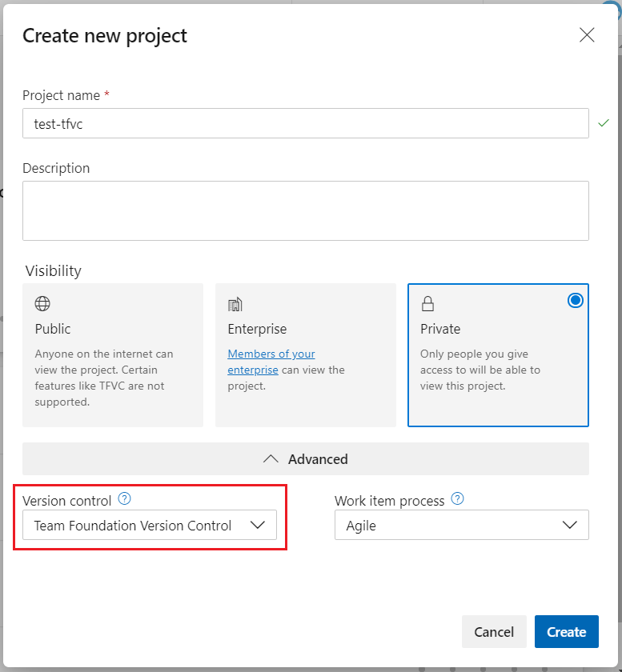Close the Create new project dialog
622x672 pixels.
coord(587,35)
